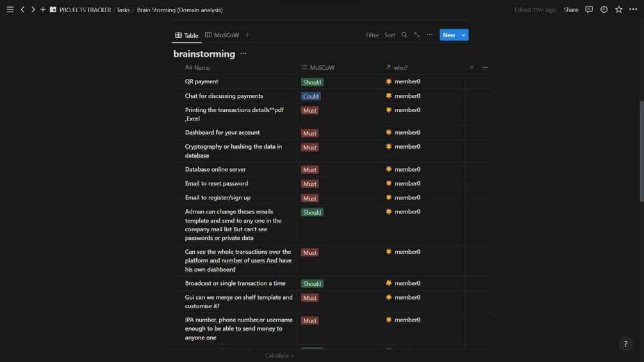Star this page as a favorite
Viewport: 644px width, 362px height.
point(618,10)
